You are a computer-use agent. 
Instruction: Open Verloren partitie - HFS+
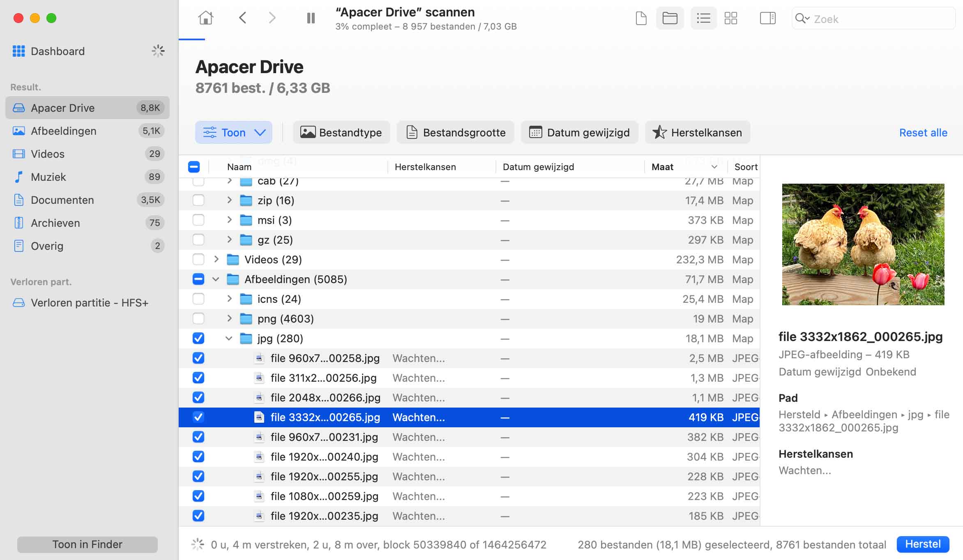(88, 303)
